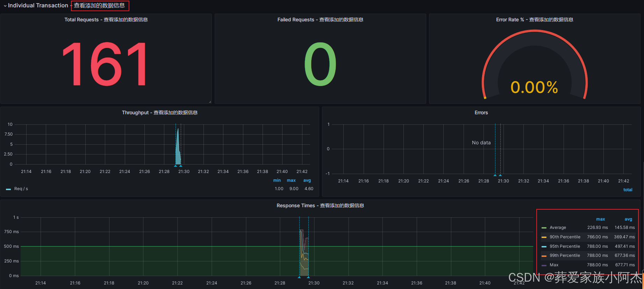Click the 677.71 ms Max avg value

625,265
